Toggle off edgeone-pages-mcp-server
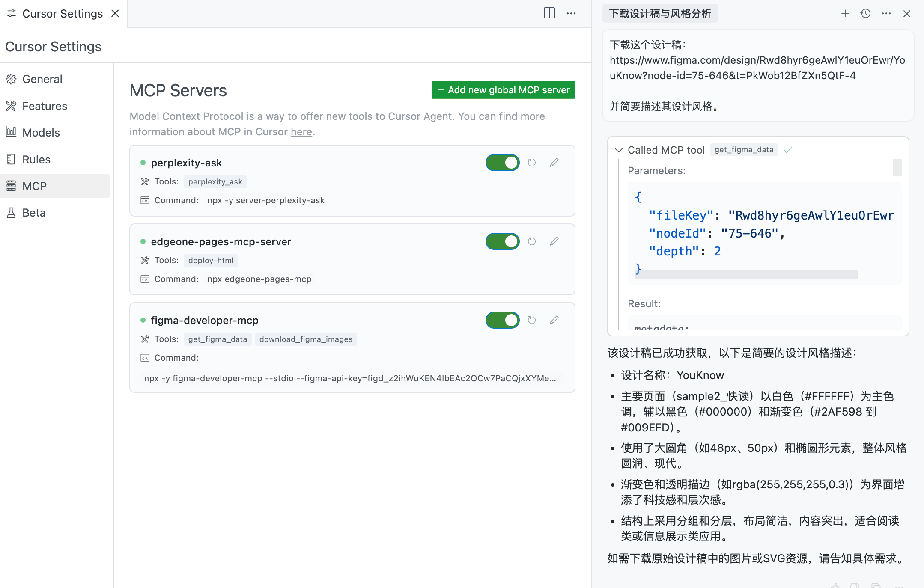This screenshot has width=924, height=588. [x=502, y=241]
